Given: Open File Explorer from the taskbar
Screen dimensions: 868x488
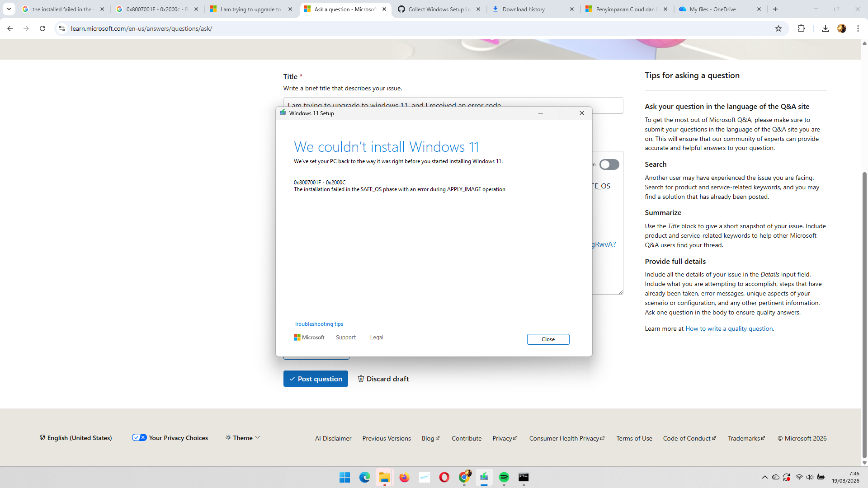Looking at the screenshot, I should (384, 477).
